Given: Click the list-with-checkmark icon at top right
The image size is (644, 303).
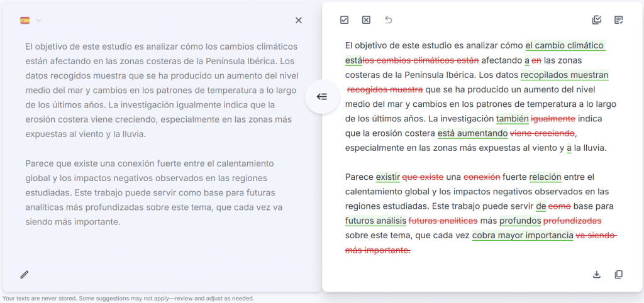Looking at the screenshot, I should 619,20.
